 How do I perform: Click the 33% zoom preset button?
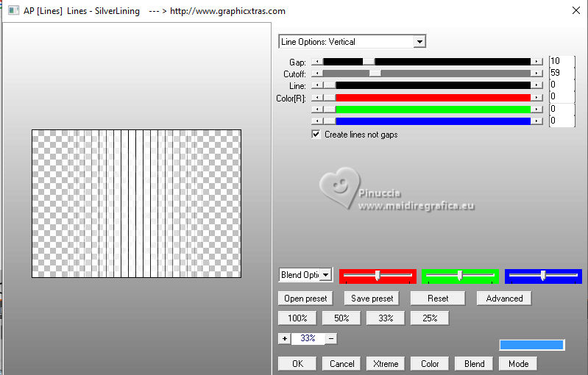386,318
